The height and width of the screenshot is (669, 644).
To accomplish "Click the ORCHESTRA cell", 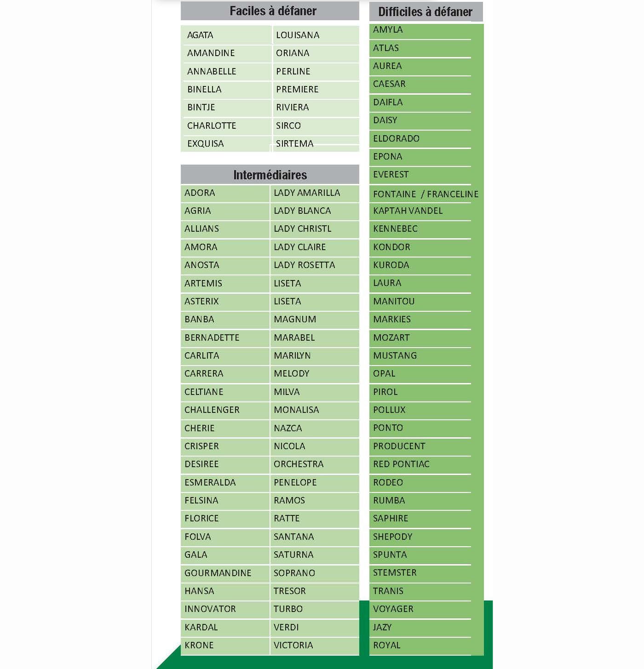I will [x=315, y=464].
